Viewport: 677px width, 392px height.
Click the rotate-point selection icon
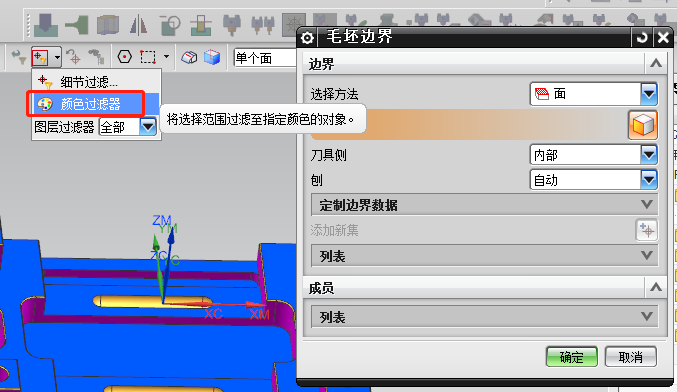[73, 57]
